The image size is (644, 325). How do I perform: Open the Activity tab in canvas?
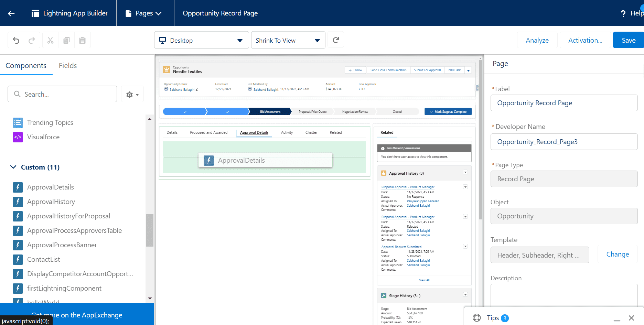pos(287,132)
